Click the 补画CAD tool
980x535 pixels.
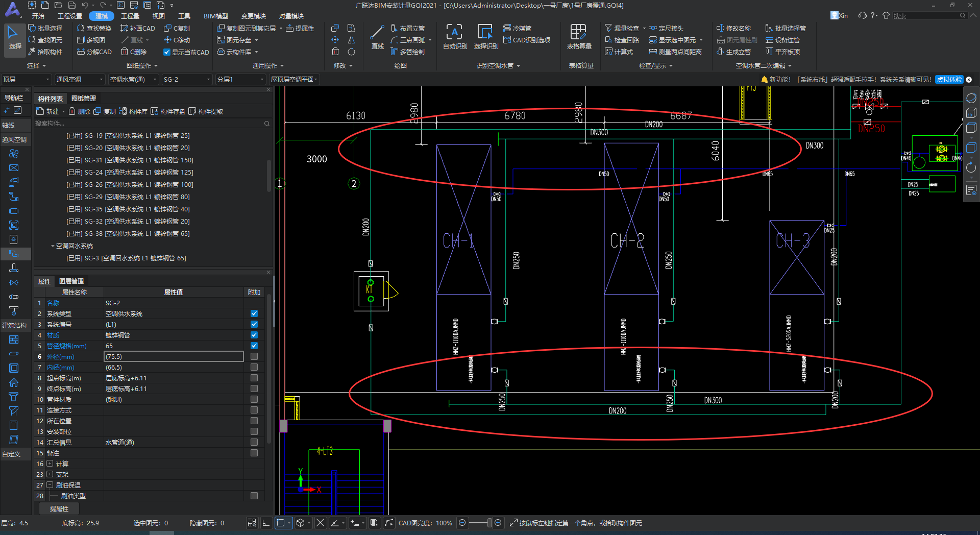click(138, 28)
